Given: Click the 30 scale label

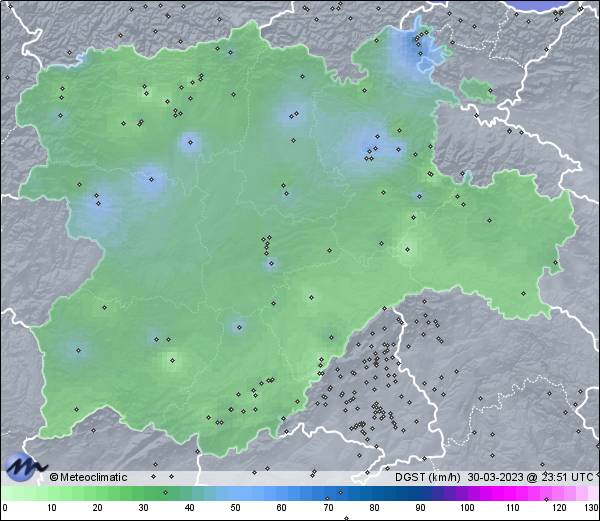Looking at the screenshot, I should tap(143, 508).
